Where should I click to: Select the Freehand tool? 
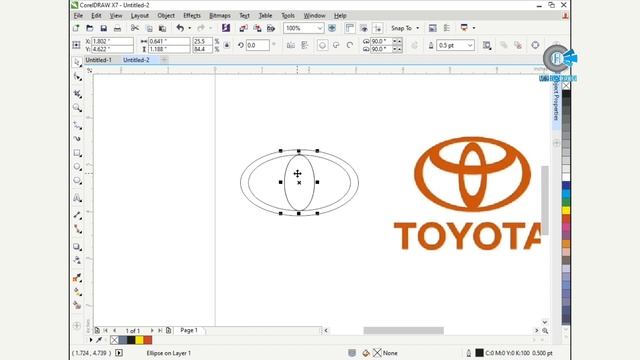click(x=77, y=126)
